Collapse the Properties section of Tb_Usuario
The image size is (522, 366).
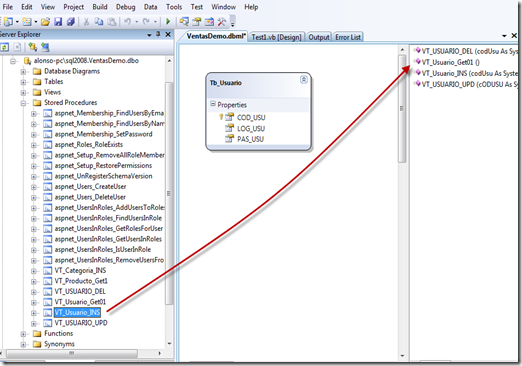point(213,104)
